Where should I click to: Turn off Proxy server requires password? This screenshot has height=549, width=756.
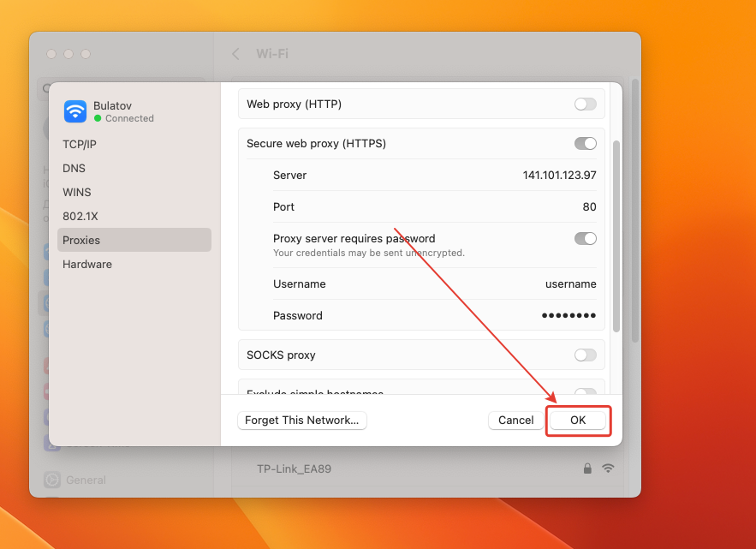[x=586, y=239]
